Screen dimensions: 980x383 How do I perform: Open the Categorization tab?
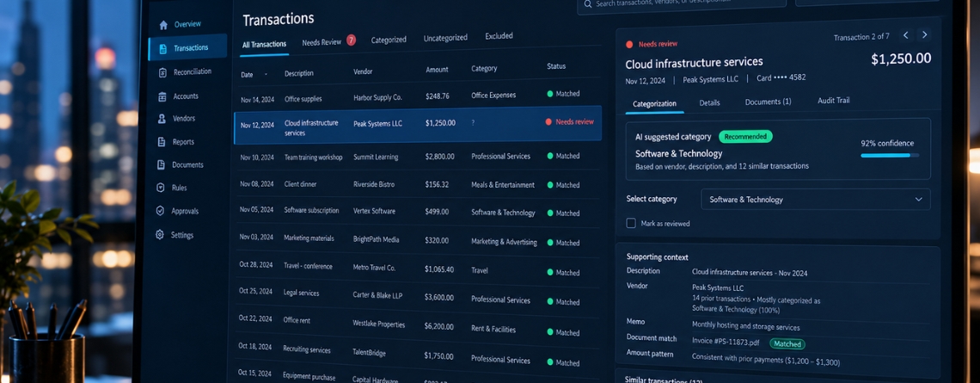tap(654, 104)
